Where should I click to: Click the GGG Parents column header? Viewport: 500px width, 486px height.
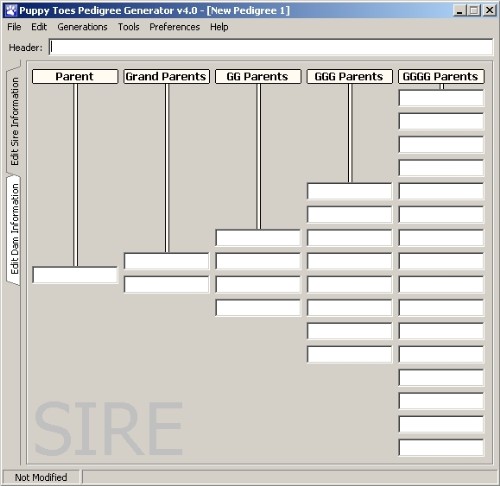pyautogui.click(x=350, y=76)
